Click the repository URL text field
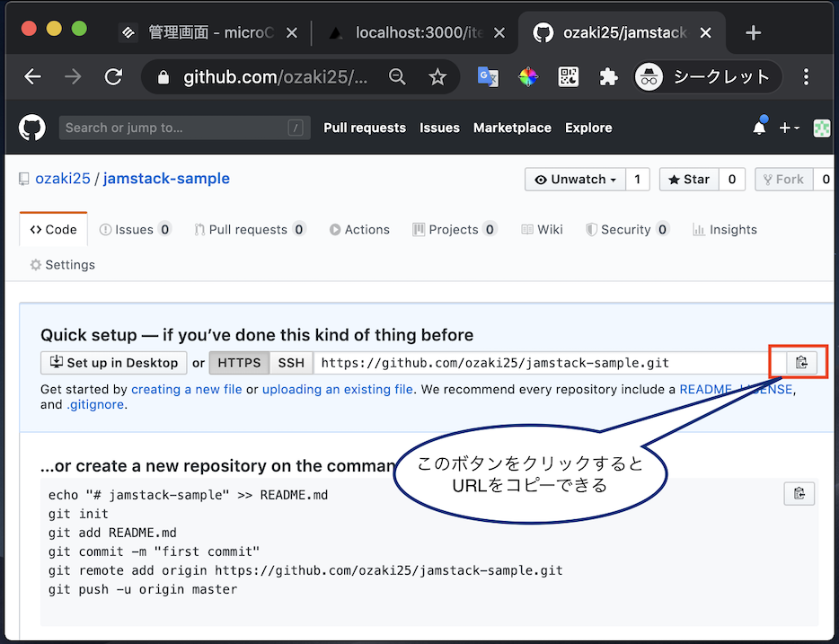This screenshot has height=644, width=839. pos(550,363)
